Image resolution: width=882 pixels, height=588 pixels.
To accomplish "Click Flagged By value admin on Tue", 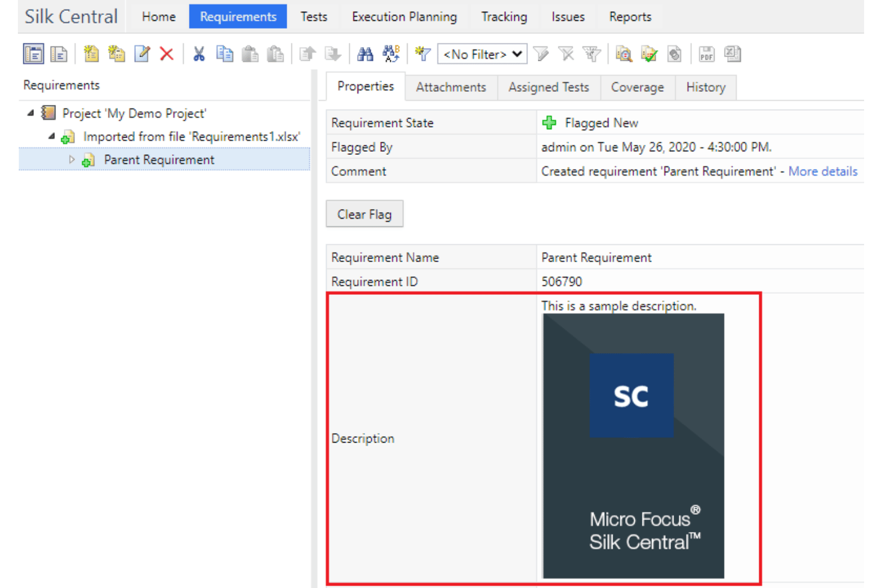I will tap(656, 147).
